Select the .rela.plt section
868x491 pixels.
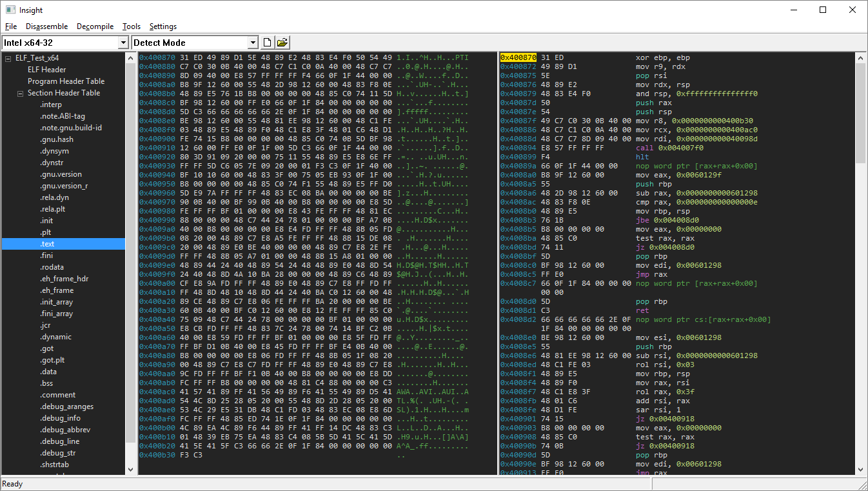click(53, 209)
